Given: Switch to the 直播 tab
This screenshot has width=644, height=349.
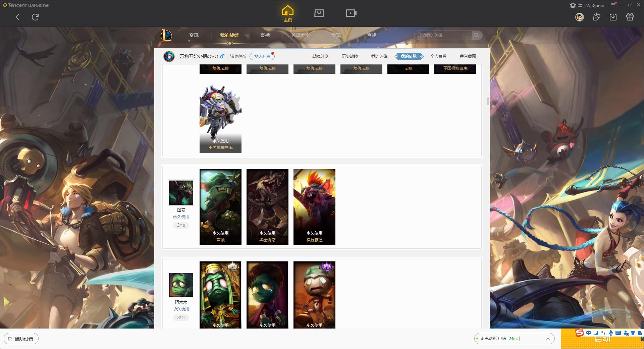Looking at the screenshot, I should pos(265,35).
